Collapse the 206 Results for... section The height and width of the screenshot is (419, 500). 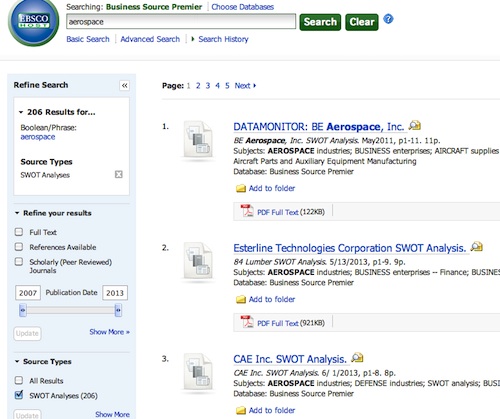coord(21,112)
